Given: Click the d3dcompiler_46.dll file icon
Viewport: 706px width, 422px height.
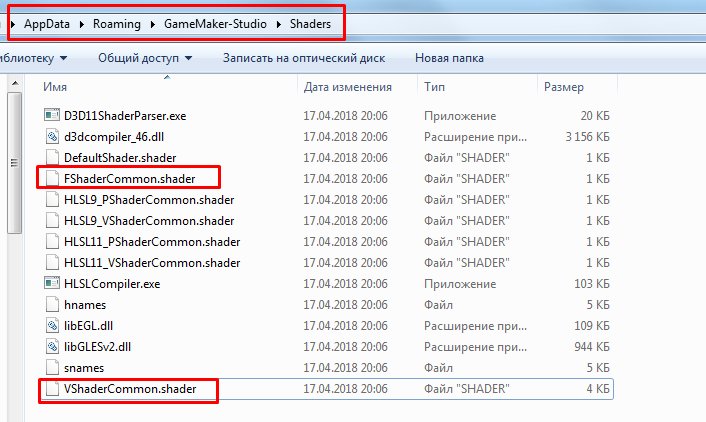Looking at the screenshot, I should [x=52, y=136].
